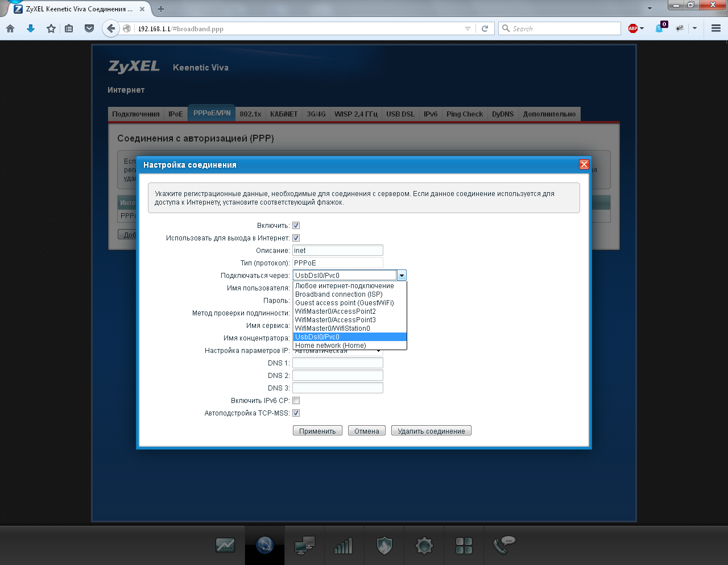Open the Adblock Plus icon

[633, 28]
